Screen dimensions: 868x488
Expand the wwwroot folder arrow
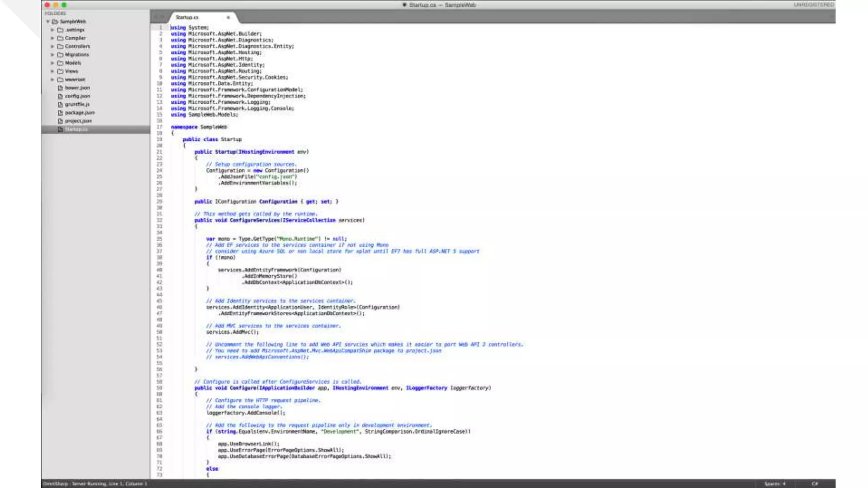53,80
